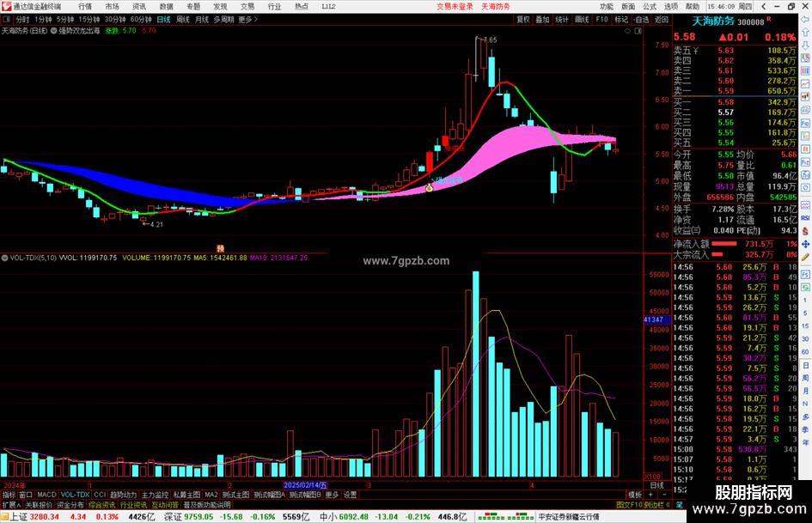
Task: Click the left arrow icon on right sidebar
Action: pyautogui.click(x=805, y=19)
